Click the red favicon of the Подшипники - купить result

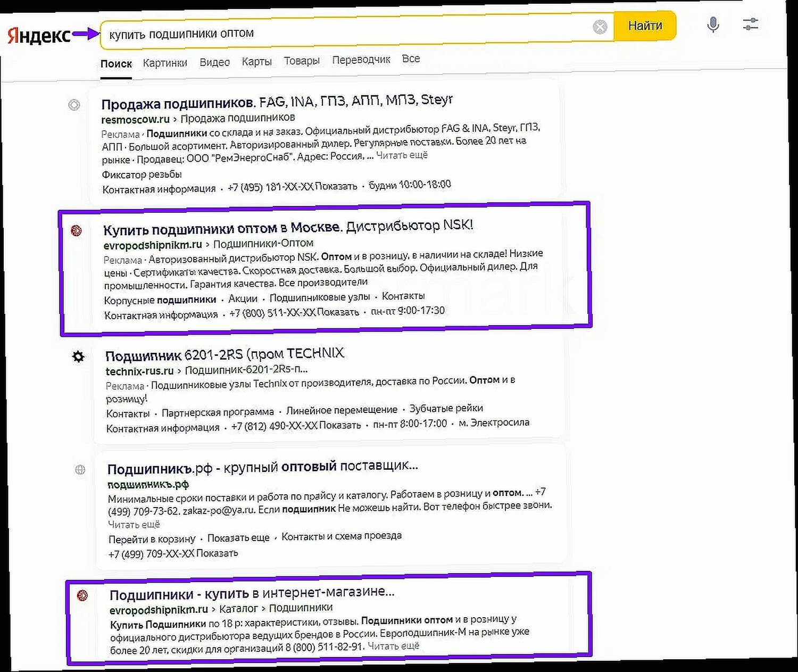click(x=82, y=595)
